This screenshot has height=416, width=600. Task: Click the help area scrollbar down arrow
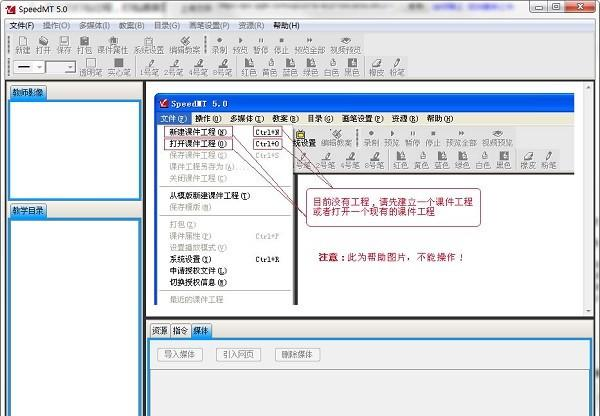pyautogui.click(x=588, y=311)
